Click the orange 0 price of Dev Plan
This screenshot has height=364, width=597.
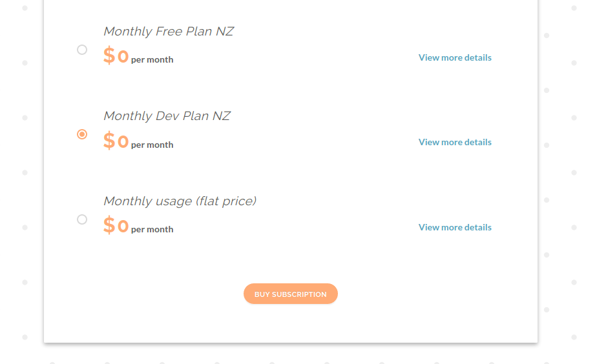123,141
